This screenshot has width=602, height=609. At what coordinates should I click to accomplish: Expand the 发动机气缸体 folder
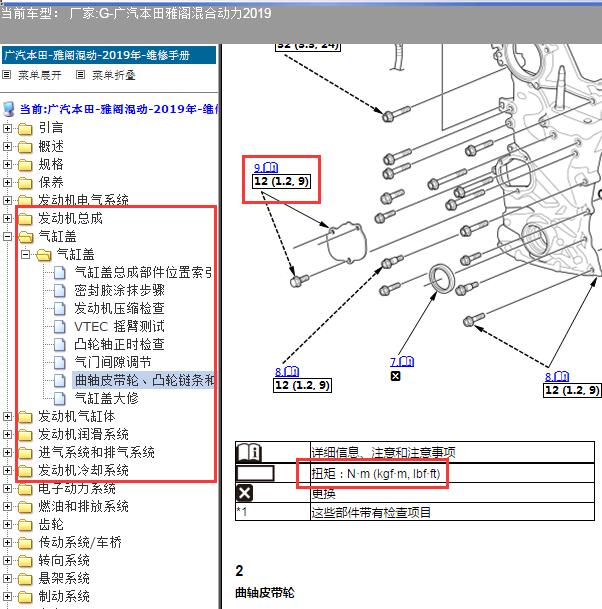click(7, 416)
